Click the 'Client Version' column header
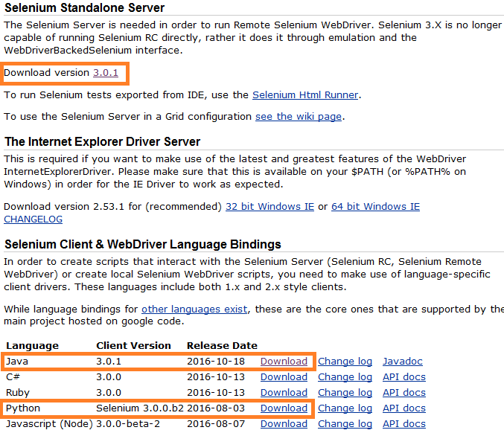This screenshot has height=433, width=504. 133,346
